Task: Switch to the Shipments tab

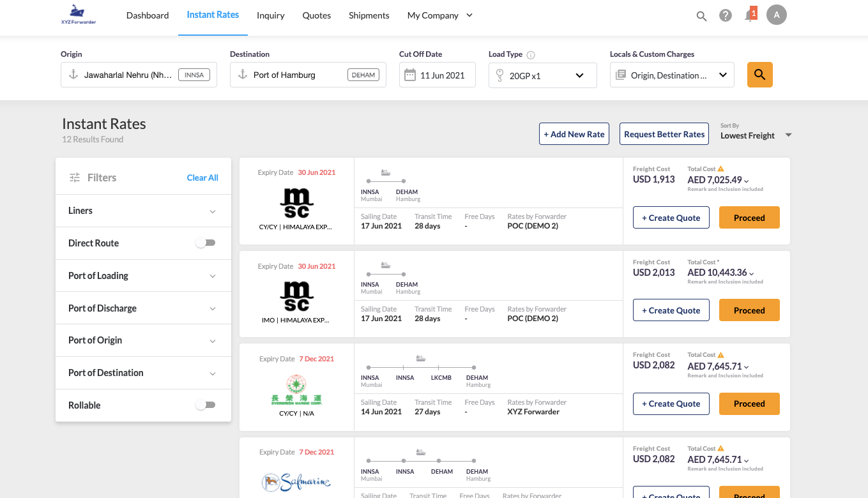Action: 369,15
